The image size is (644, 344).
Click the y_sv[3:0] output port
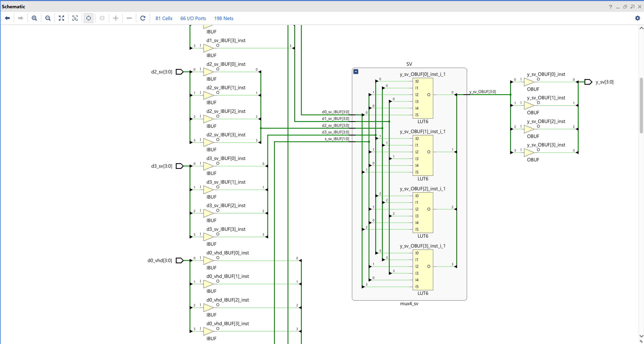588,82
